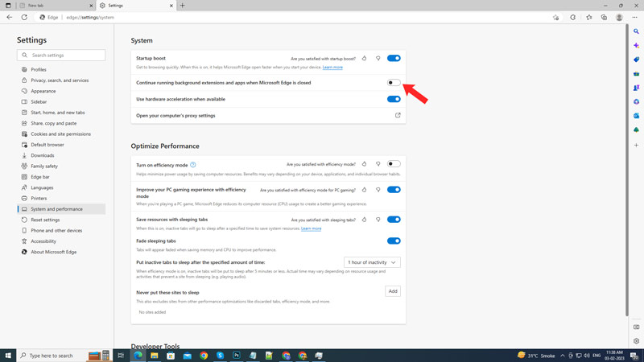Toggle Fade sleeping tabs switch
644x362 pixels.
click(x=394, y=241)
